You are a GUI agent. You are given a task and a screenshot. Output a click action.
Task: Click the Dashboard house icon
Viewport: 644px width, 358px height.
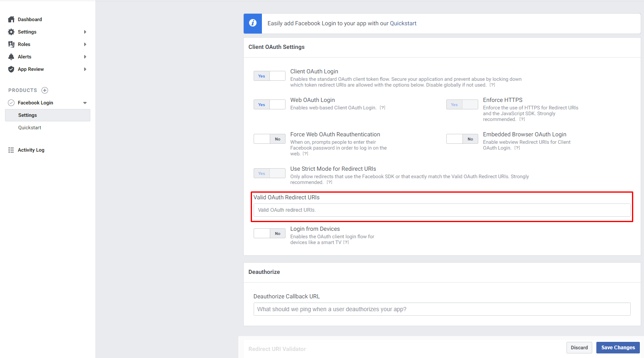pos(11,19)
